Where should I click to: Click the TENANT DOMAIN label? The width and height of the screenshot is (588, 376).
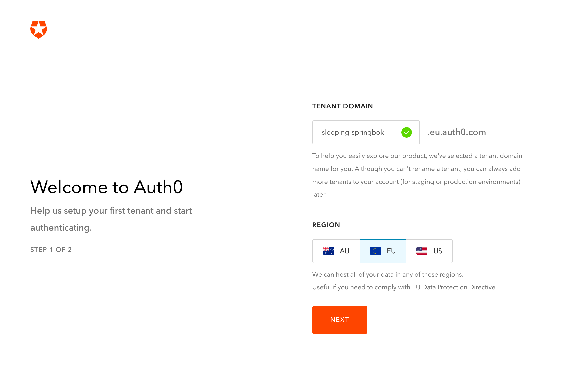coord(343,106)
